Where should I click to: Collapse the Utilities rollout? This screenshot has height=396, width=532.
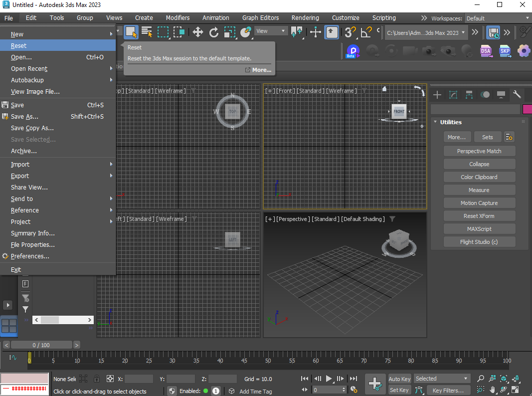coord(436,122)
